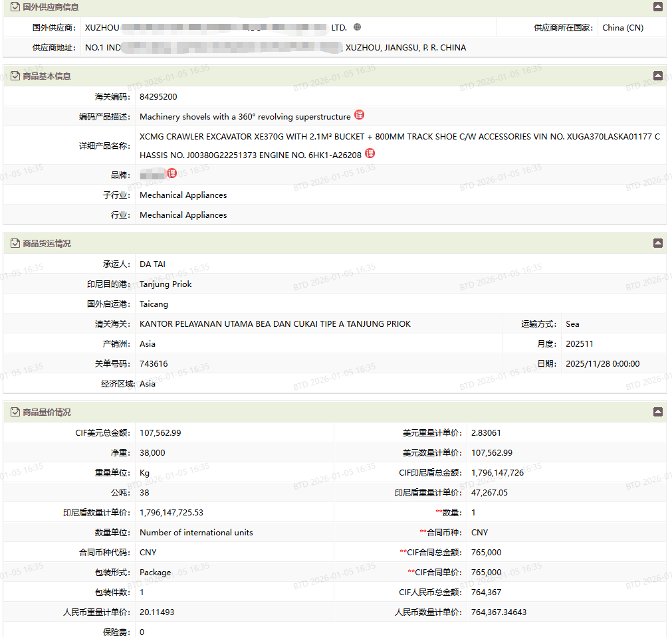Click the translate icon beside 品牌
This screenshot has height=637, width=672.
click(171, 173)
